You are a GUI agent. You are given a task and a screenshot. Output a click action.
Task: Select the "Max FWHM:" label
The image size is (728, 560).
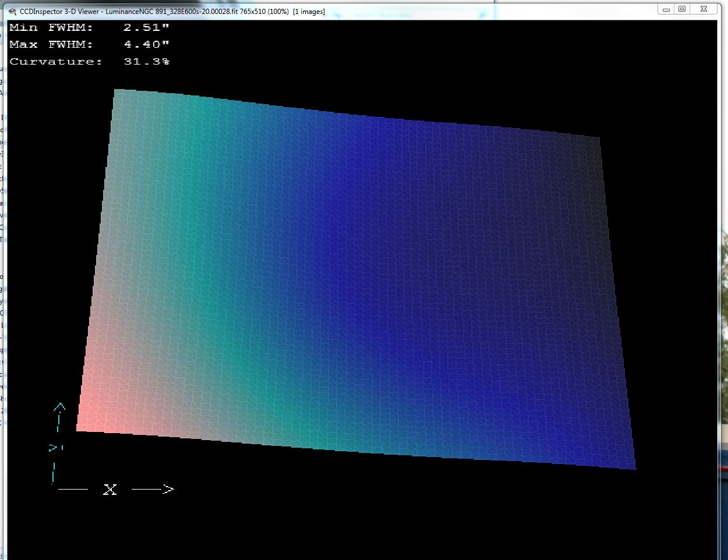(51, 44)
